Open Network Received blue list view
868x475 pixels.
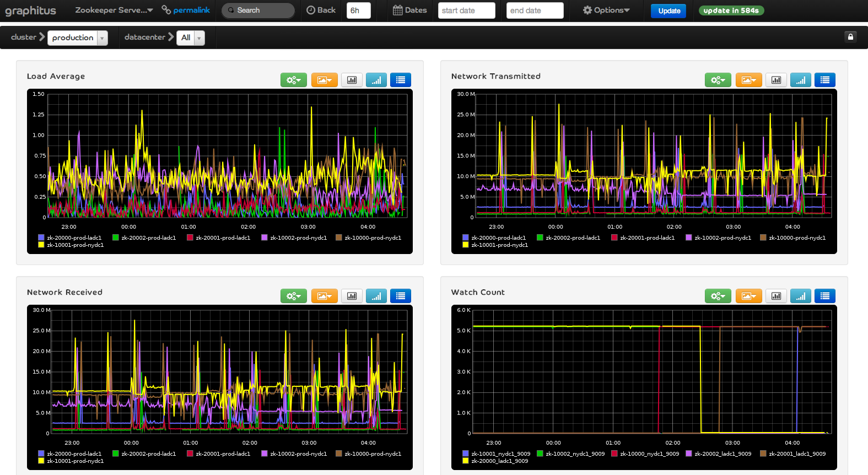click(x=401, y=296)
